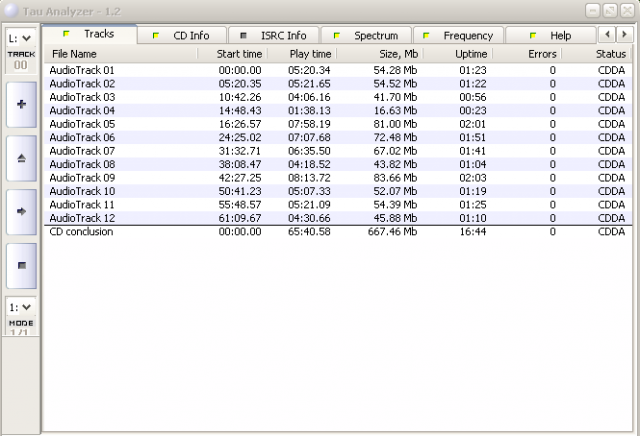Click the plus add button in sidebar
Screen dimensions: 640x436
22,105
